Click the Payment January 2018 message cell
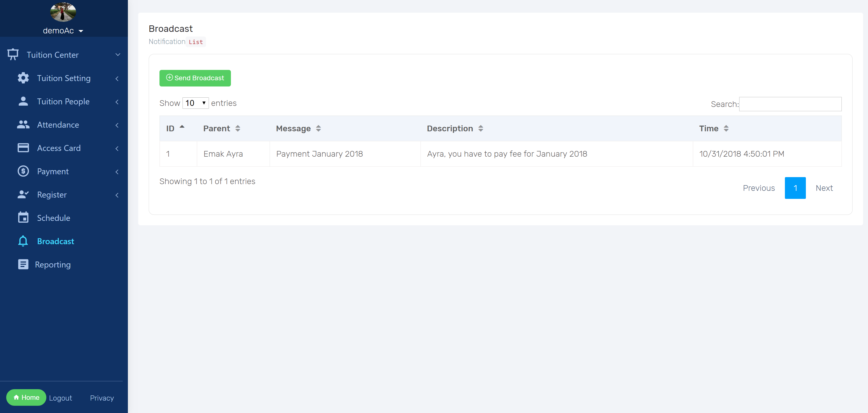The image size is (868, 413). point(345,154)
